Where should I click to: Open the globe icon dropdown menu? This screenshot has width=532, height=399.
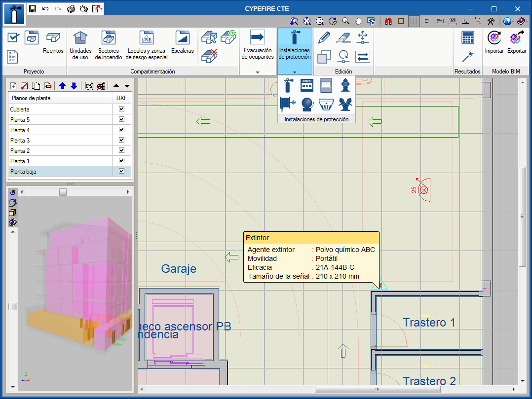[513, 21]
